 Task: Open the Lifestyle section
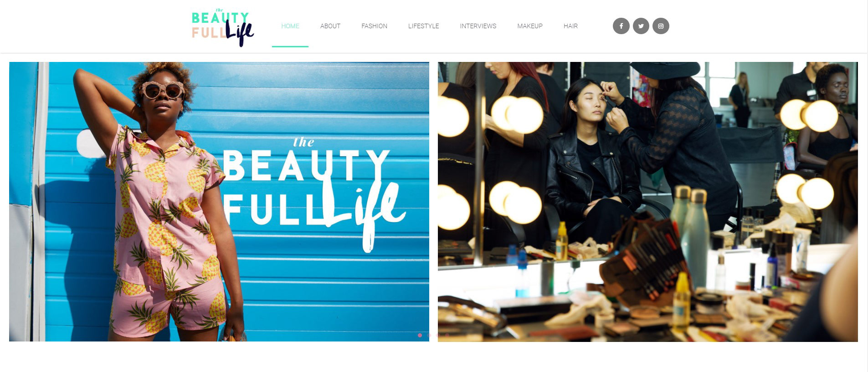(x=424, y=26)
